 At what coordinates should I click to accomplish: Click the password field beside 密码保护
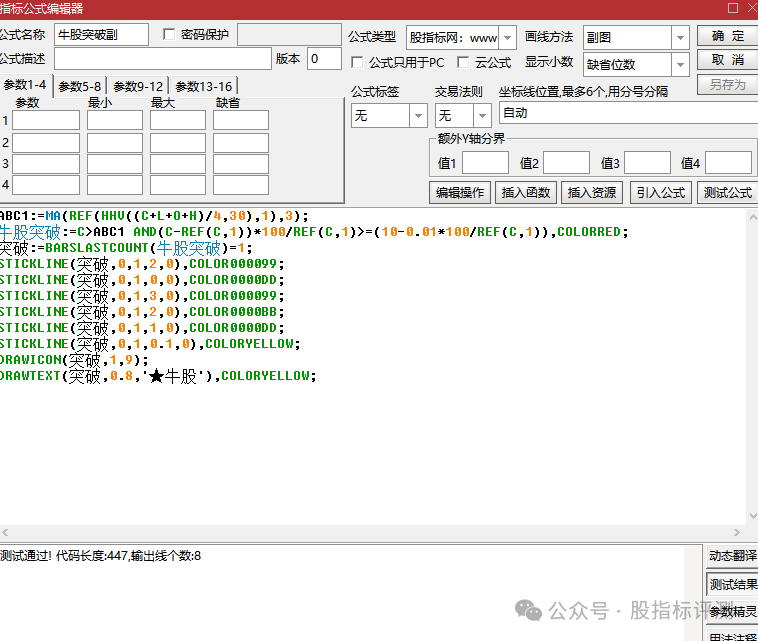(x=289, y=35)
